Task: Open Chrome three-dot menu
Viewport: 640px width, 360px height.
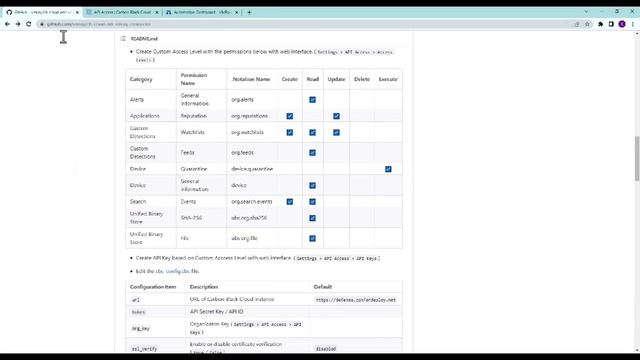Action: coord(633,24)
